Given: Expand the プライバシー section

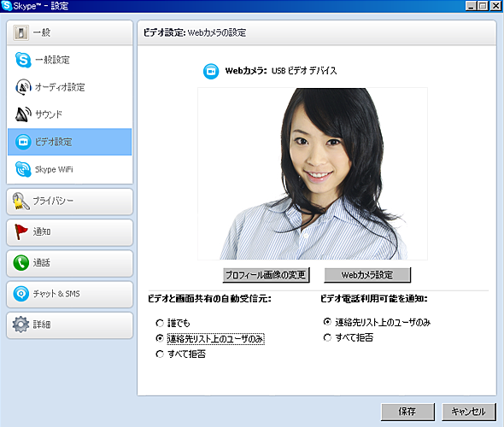Looking at the screenshot, I should click(69, 202).
